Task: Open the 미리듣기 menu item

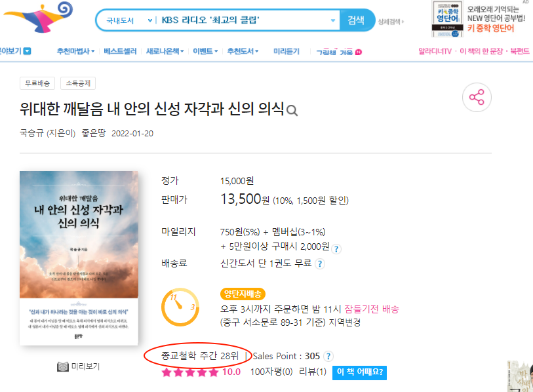Action: 286,51
